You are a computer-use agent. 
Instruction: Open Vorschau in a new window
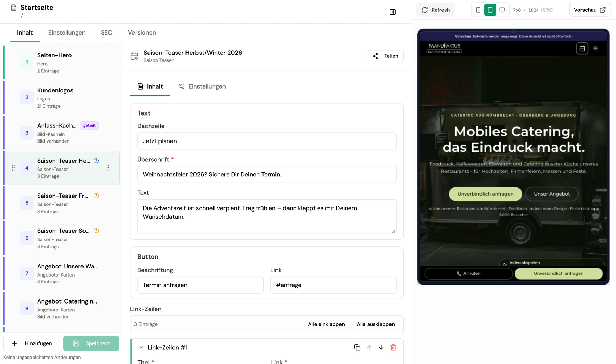coord(590,10)
